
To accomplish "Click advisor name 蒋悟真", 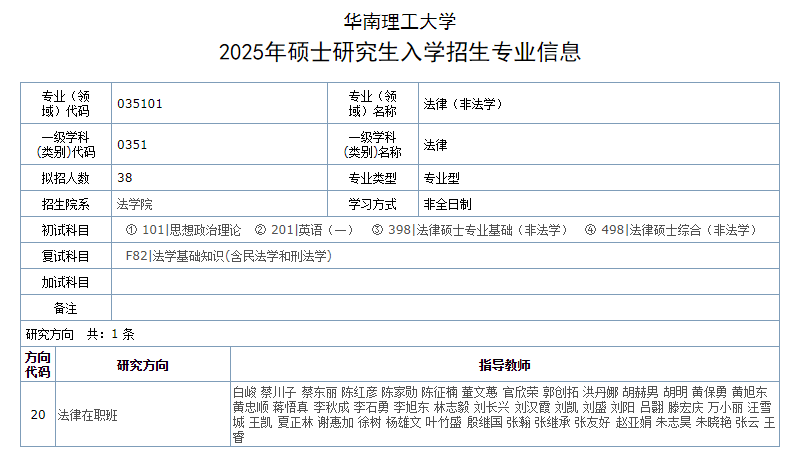I will [290, 407].
